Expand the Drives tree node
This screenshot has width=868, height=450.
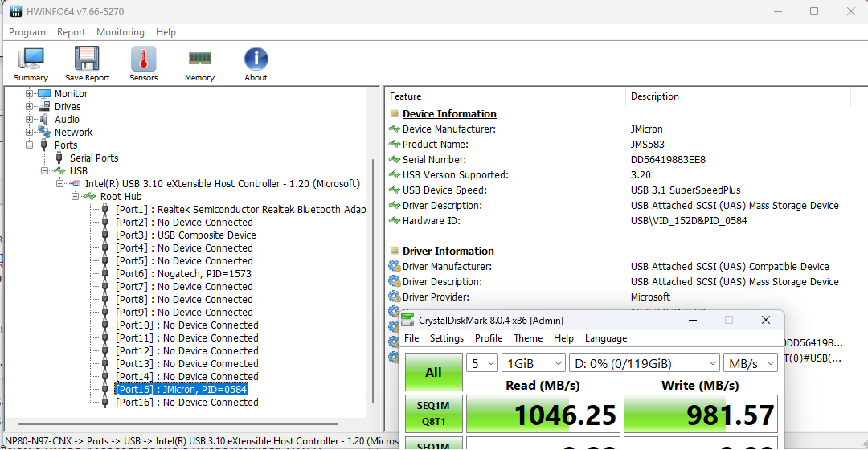click(x=30, y=106)
